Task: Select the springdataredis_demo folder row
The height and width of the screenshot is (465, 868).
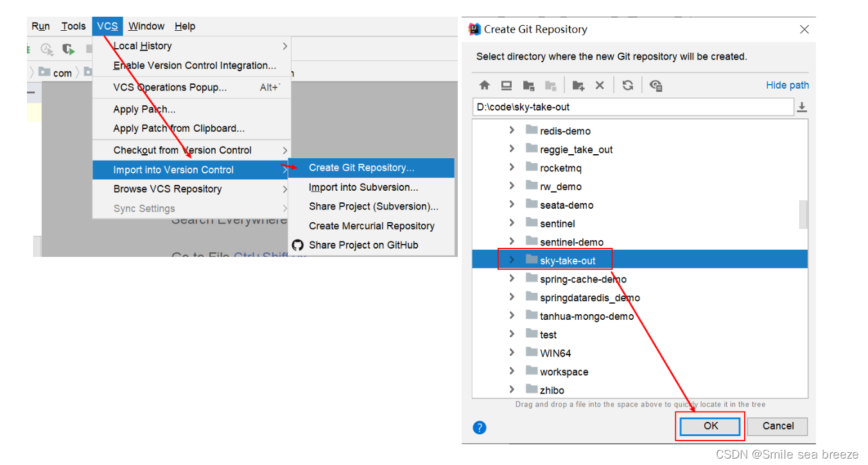Action: tap(639, 297)
